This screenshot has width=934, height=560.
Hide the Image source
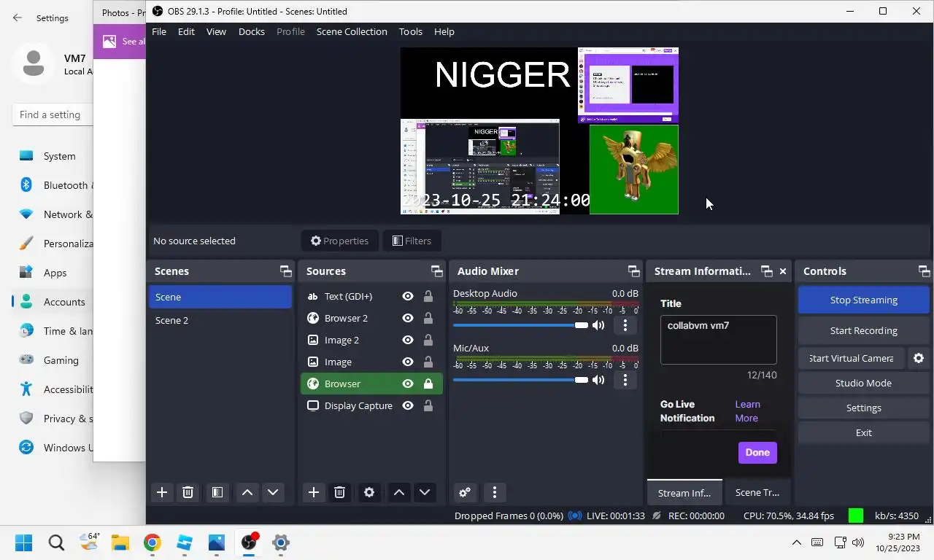pos(408,362)
